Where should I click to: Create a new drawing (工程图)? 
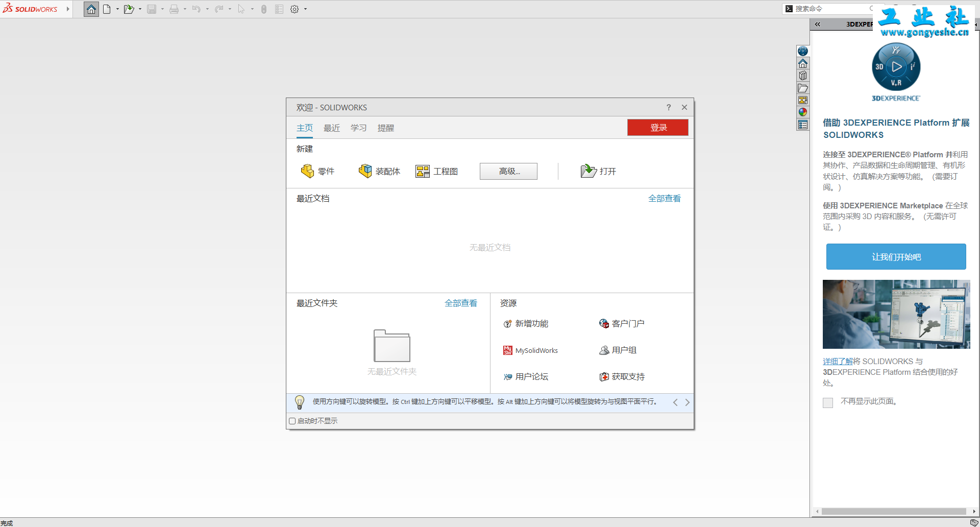[x=436, y=171]
